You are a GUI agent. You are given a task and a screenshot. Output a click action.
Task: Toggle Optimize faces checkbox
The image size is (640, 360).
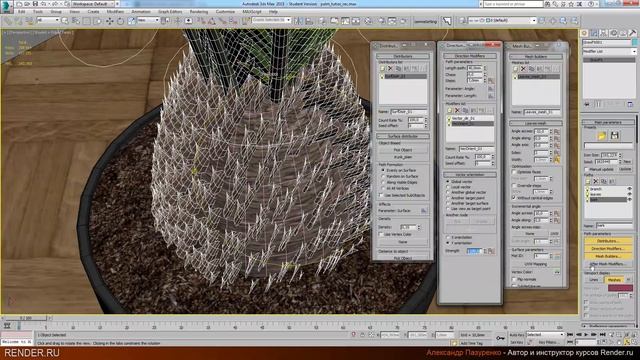pos(514,172)
